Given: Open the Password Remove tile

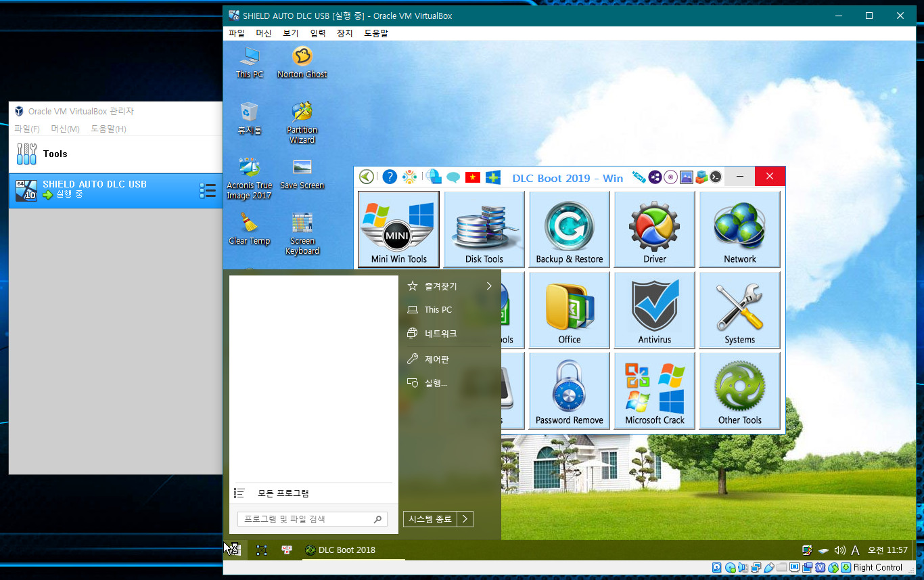Looking at the screenshot, I should pyautogui.click(x=569, y=391).
